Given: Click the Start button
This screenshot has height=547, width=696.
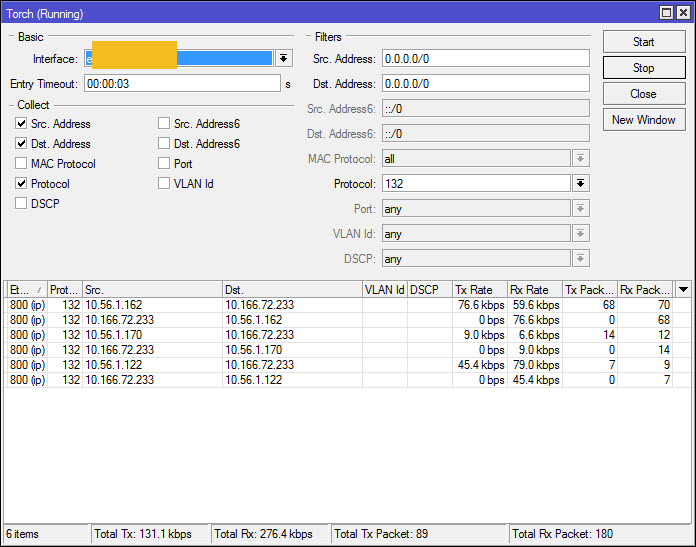Looking at the screenshot, I should click(x=644, y=42).
